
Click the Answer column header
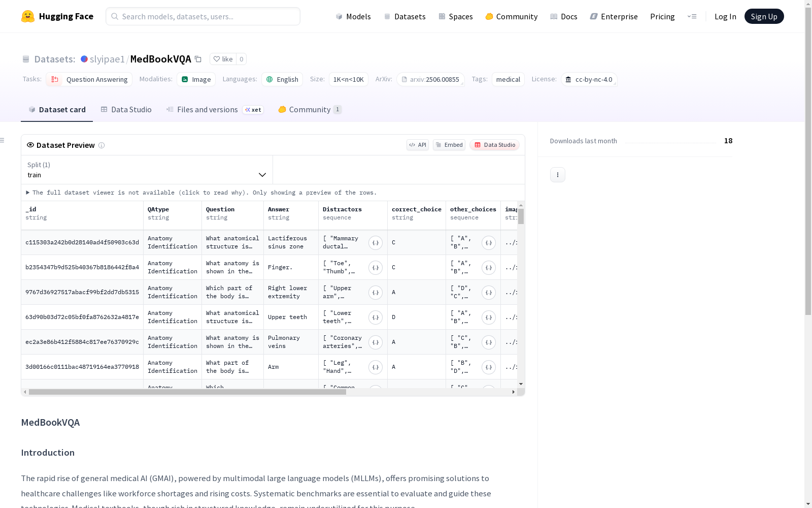tap(291, 215)
